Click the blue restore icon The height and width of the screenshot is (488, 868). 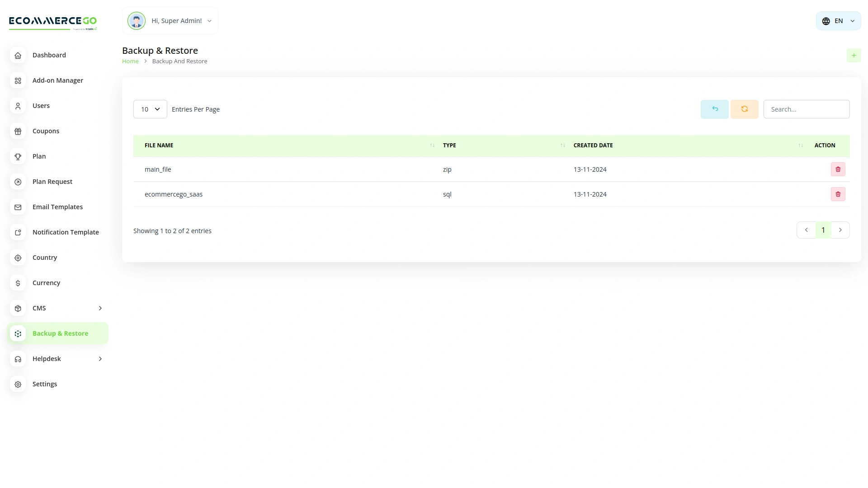coord(714,109)
